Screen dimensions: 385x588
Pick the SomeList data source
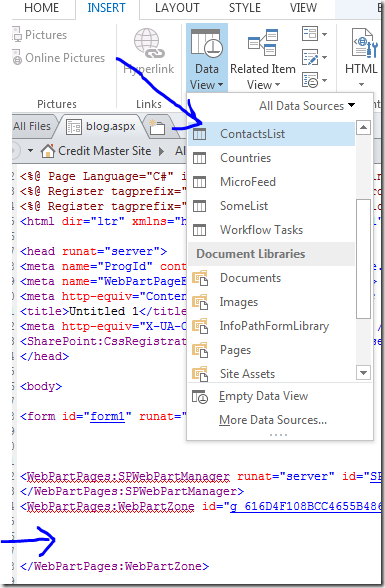pos(271,206)
